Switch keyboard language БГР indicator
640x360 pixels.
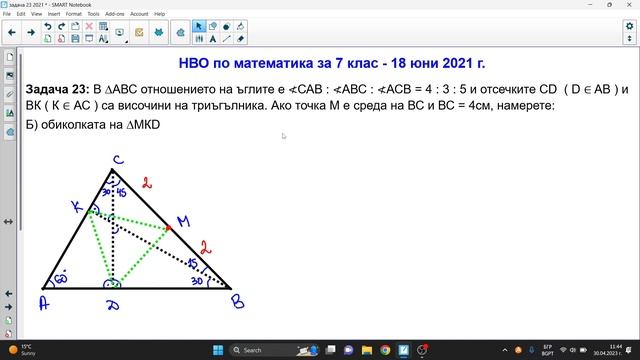[547, 350]
